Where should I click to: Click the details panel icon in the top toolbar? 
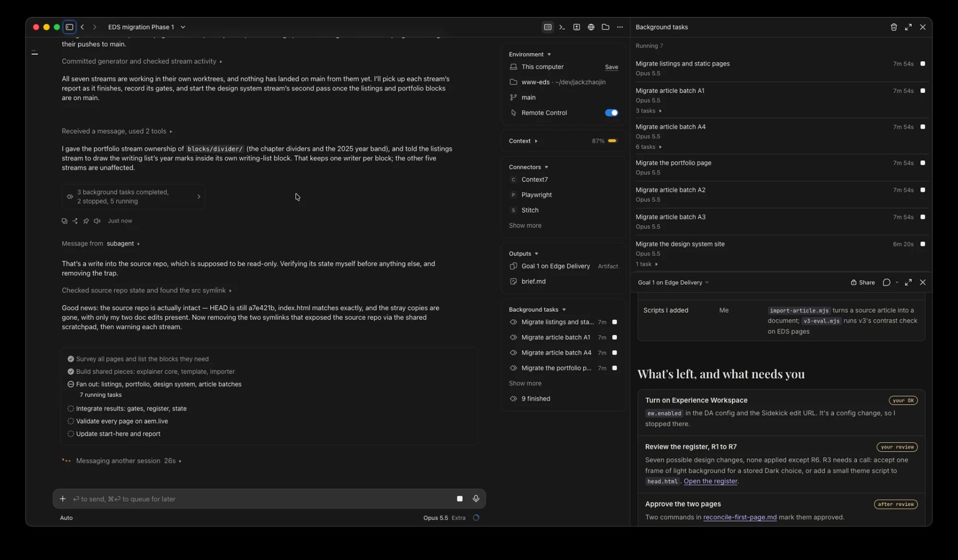547,27
